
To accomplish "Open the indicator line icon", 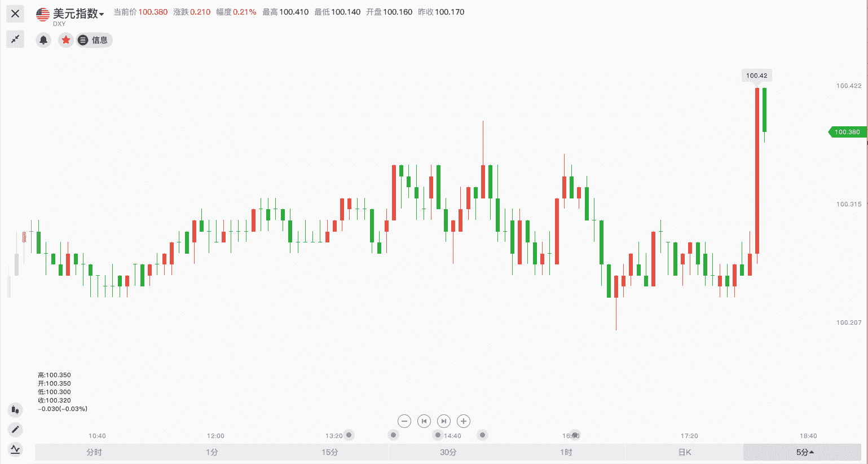I will (15, 449).
